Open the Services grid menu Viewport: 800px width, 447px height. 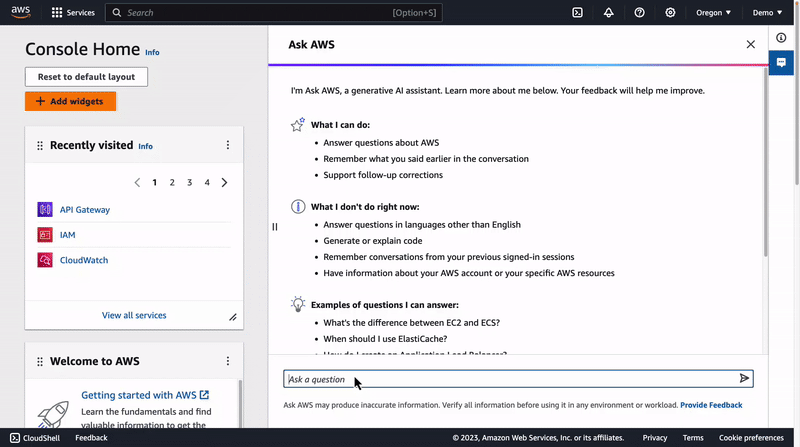[57, 13]
